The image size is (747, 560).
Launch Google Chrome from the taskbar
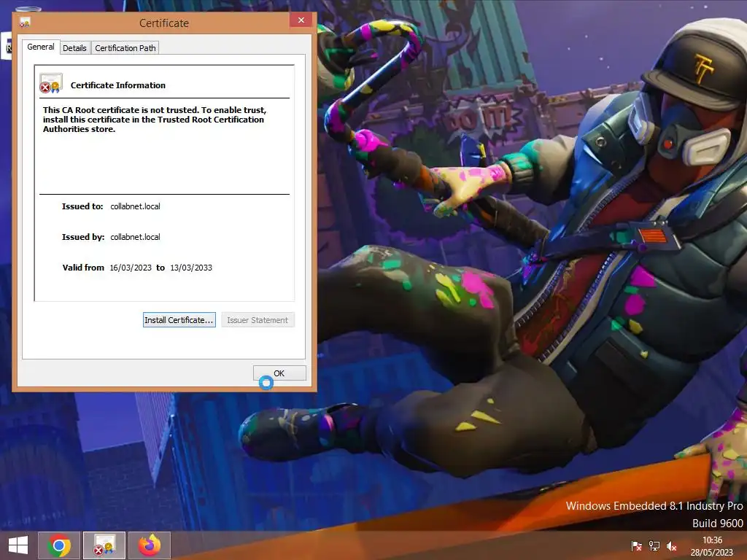[59, 545]
